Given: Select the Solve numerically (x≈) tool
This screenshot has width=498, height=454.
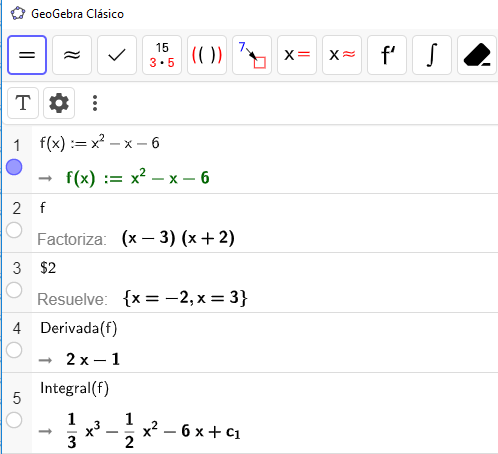Looking at the screenshot, I should pyautogui.click(x=342, y=55).
